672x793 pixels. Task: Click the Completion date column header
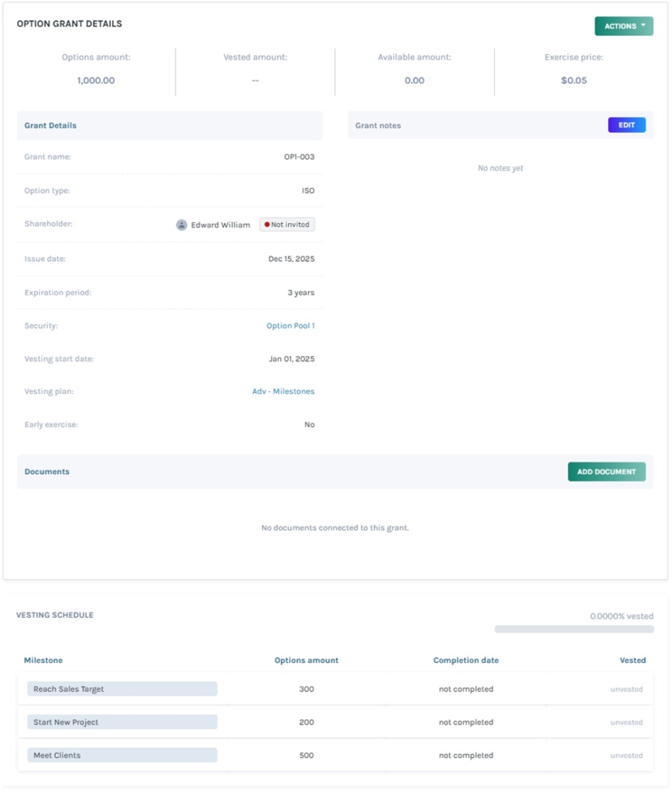[465, 660]
